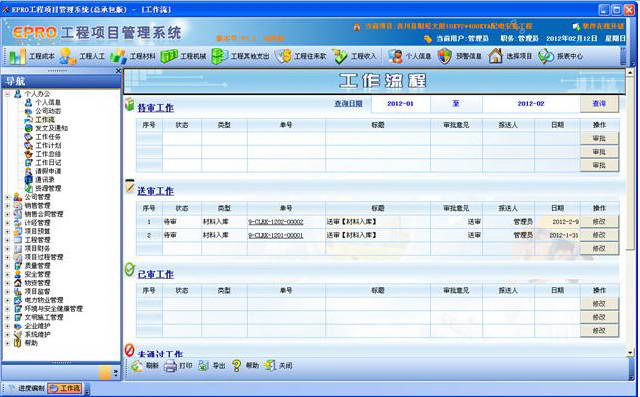640x397 pixels.
Task: Open 通讯录 in the navigation tree
Action: 44,180
